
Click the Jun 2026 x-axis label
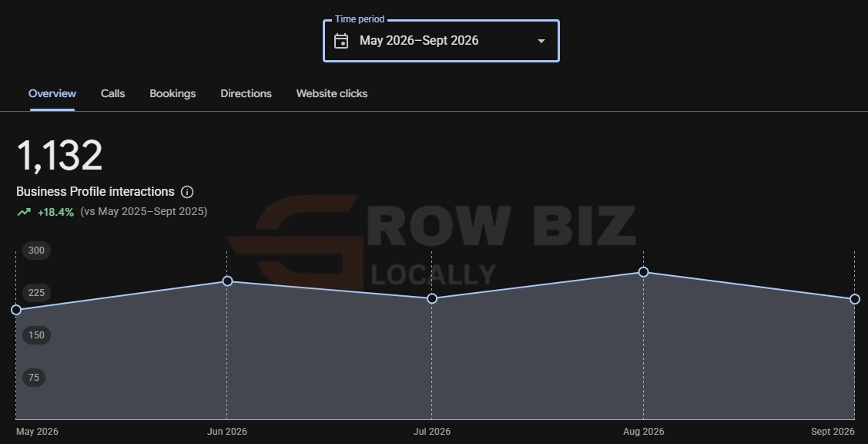[227, 431]
